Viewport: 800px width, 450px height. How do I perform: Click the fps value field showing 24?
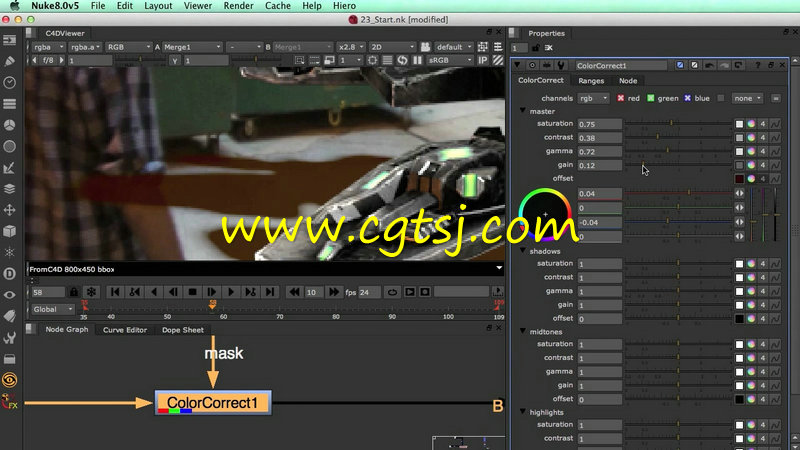(x=369, y=292)
